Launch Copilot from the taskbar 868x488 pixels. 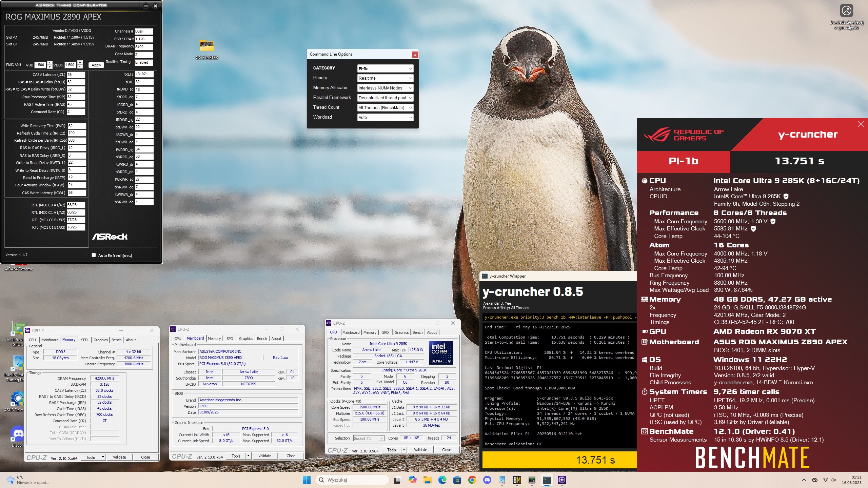pos(412,480)
